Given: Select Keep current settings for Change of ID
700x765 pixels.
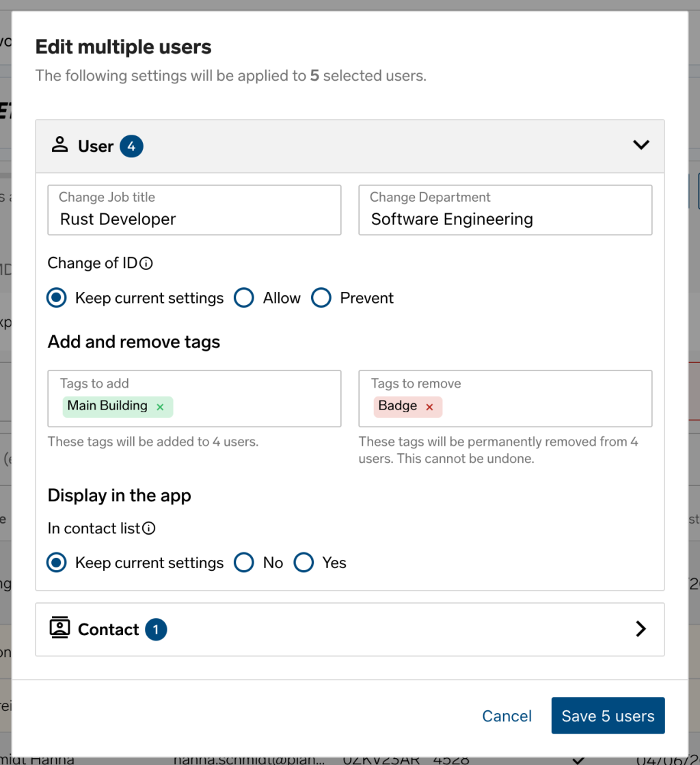Looking at the screenshot, I should 57,298.
